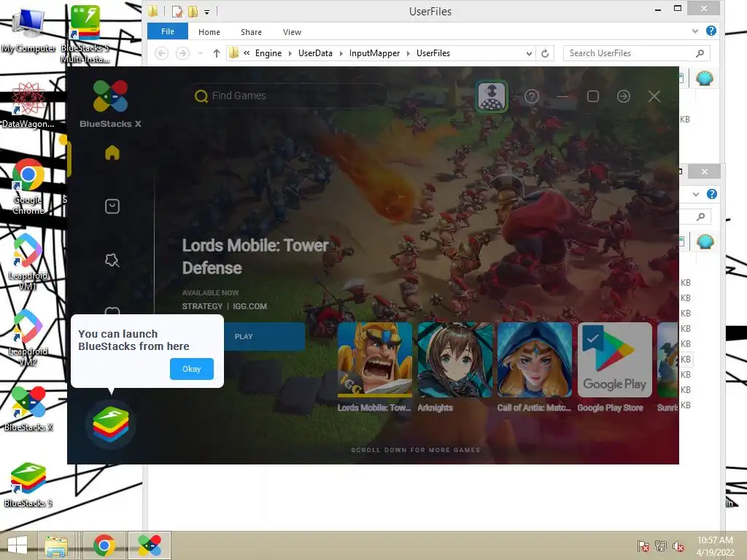Open Chrome from the taskbar

104,545
